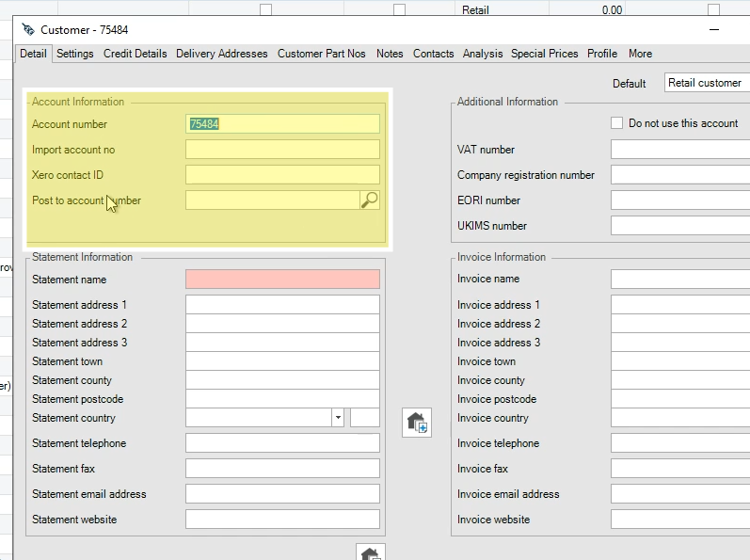This screenshot has height=560, width=750.
Task: Click the Statement email address field
Action: pos(282,493)
